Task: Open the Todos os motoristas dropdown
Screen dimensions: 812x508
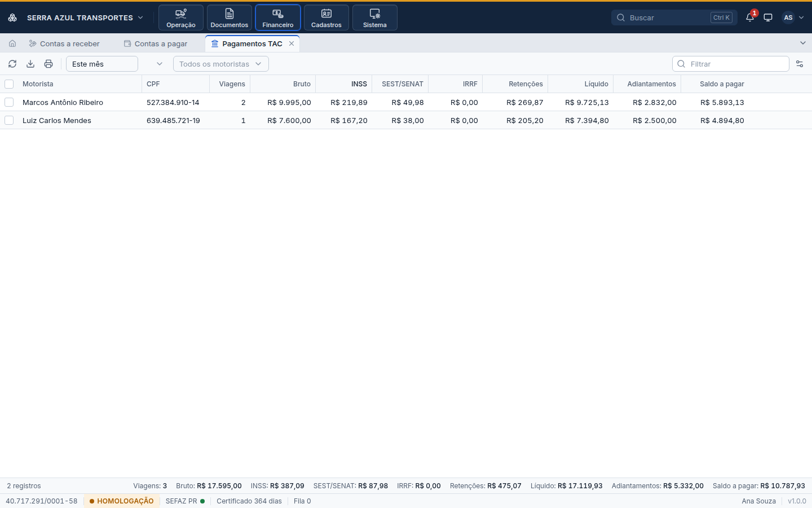Action: (x=221, y=64)
